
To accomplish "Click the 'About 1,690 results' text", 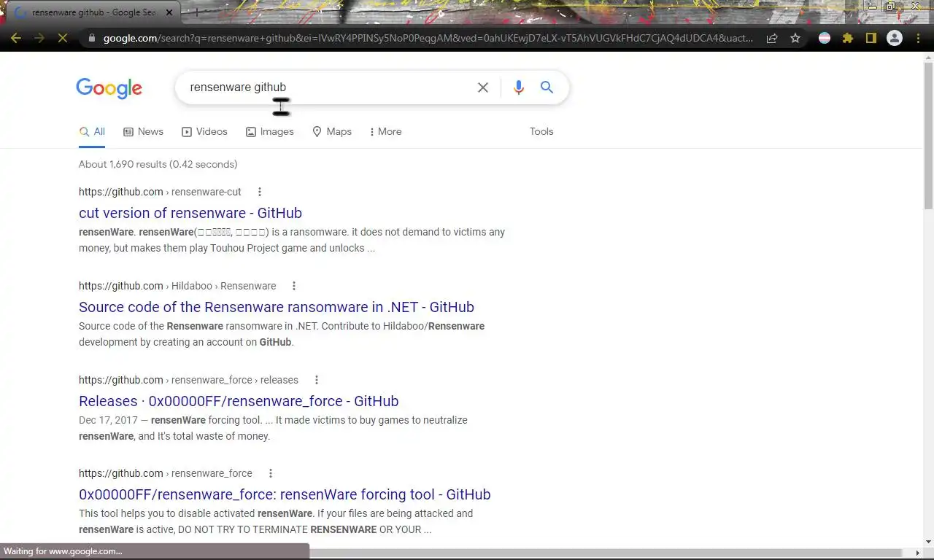I will [158, 164].
